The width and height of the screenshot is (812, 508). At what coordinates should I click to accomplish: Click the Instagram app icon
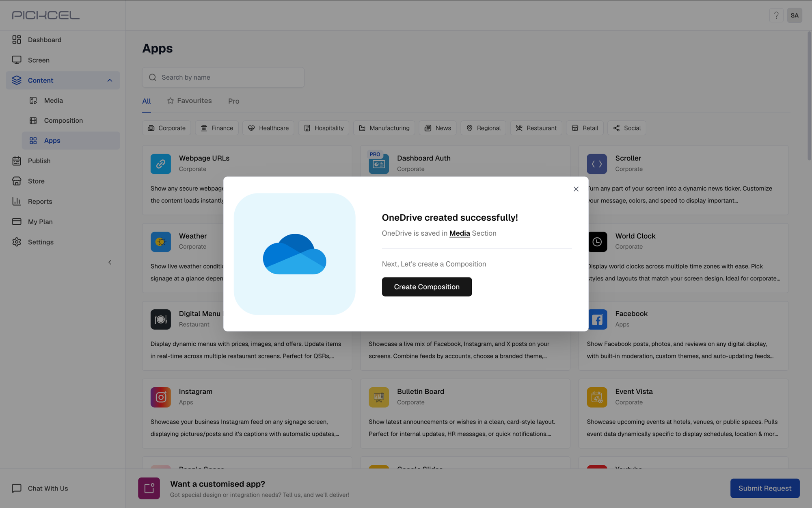pos(161,397)
